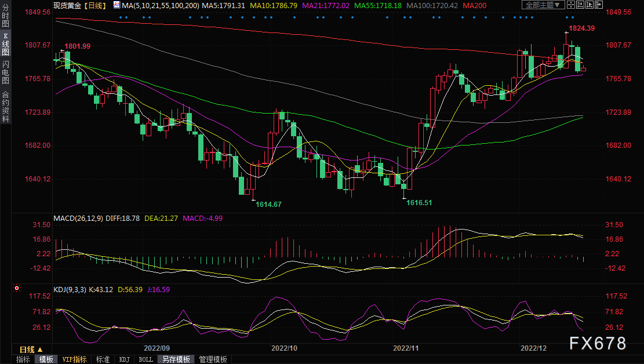644x364 pixels.
Task: Open the 全部主题 dropdown
Action: (543, 5)
